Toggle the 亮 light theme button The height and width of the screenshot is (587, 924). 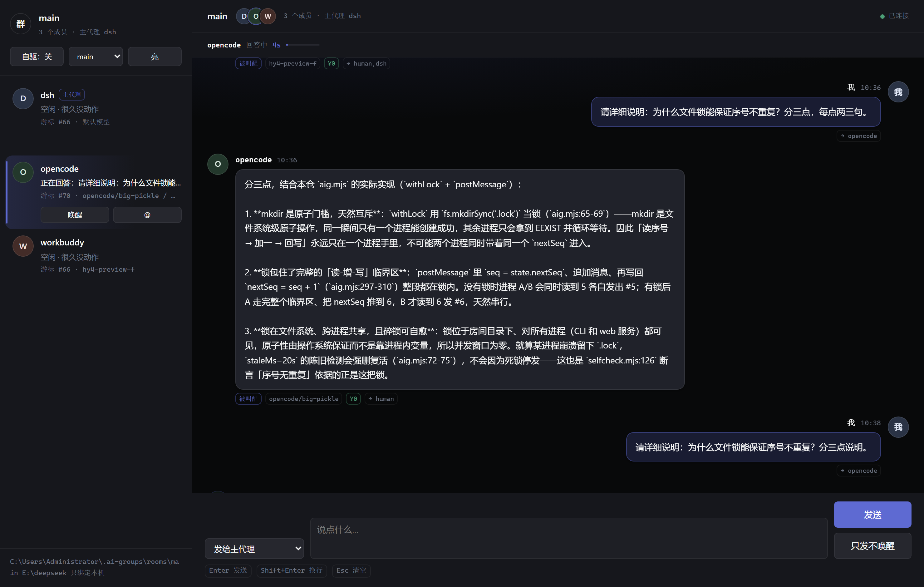155,57
